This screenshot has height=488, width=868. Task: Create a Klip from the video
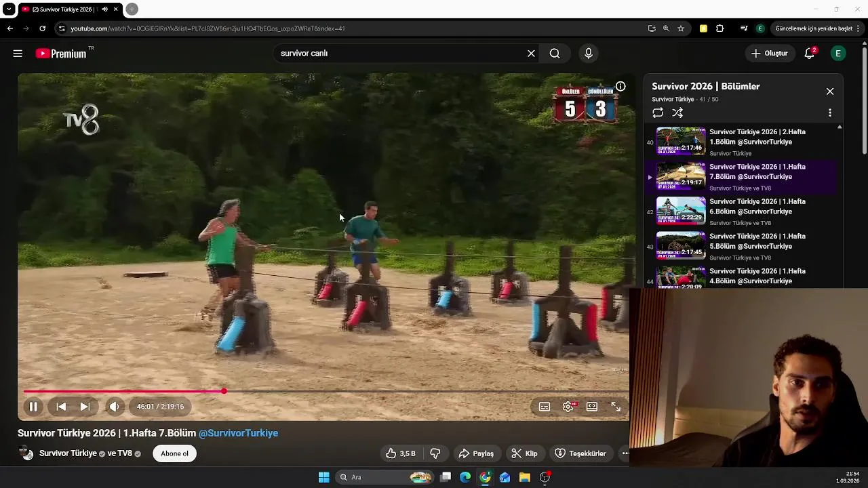coord(524,453)
